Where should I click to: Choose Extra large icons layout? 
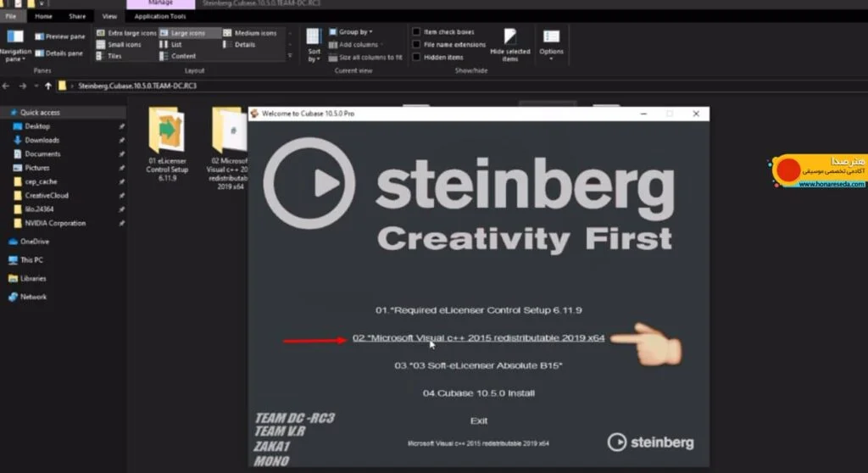pos(126,33)
